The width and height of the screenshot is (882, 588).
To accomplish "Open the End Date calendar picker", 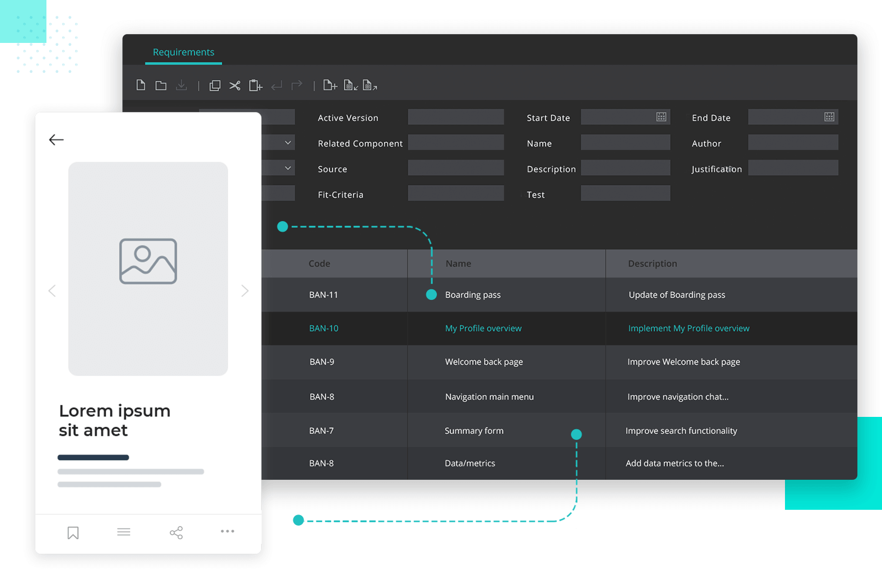I will [829, 117].
